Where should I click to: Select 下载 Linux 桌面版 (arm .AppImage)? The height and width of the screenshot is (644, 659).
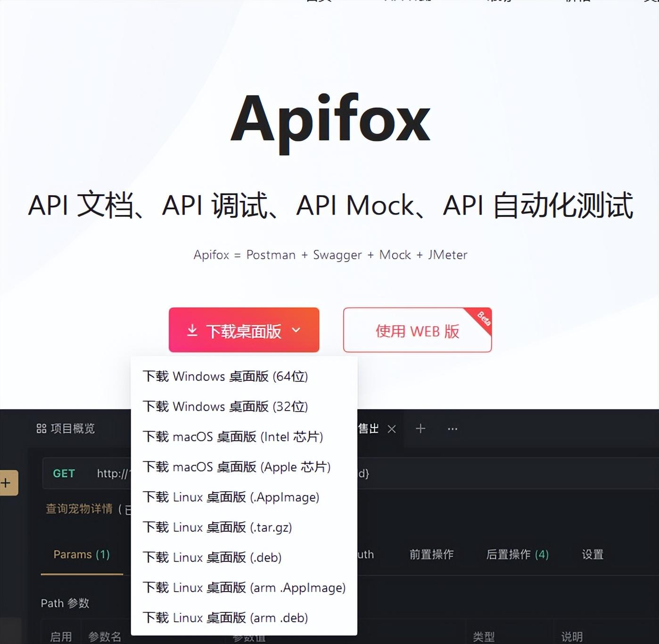tap(244, 587)
